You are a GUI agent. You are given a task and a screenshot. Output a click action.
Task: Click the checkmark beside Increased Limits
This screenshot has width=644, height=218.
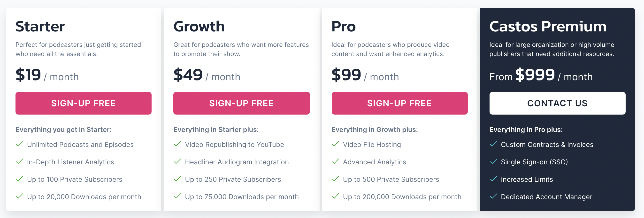493,179
